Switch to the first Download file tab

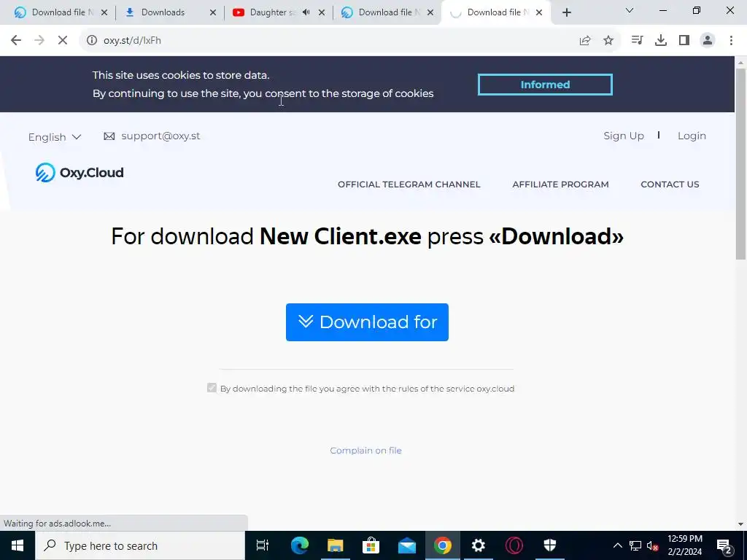[53, 12]
